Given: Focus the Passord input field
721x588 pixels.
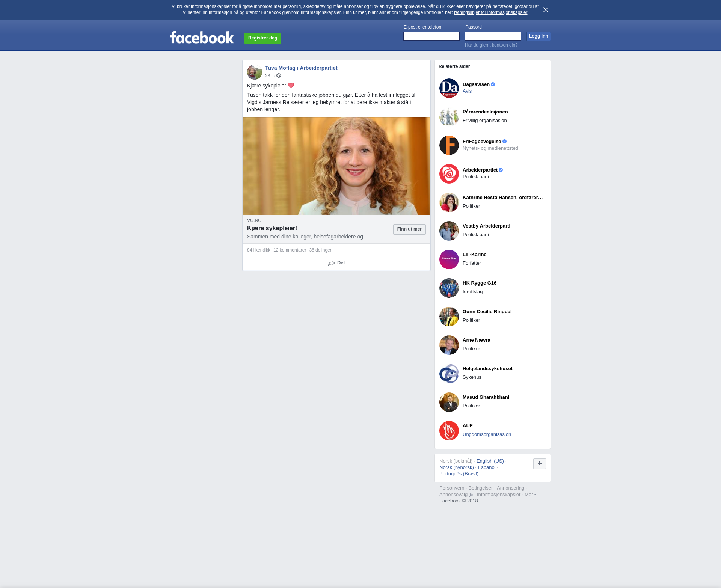Looking at the screenshot, I should pyautogui.click(x=493, y=36).
